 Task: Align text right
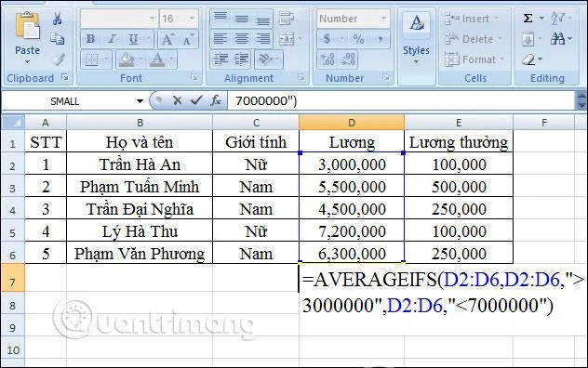tap(263, 39)
